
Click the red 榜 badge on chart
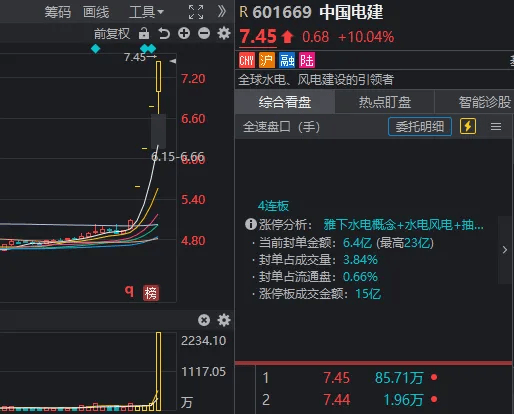click(151, 293)
